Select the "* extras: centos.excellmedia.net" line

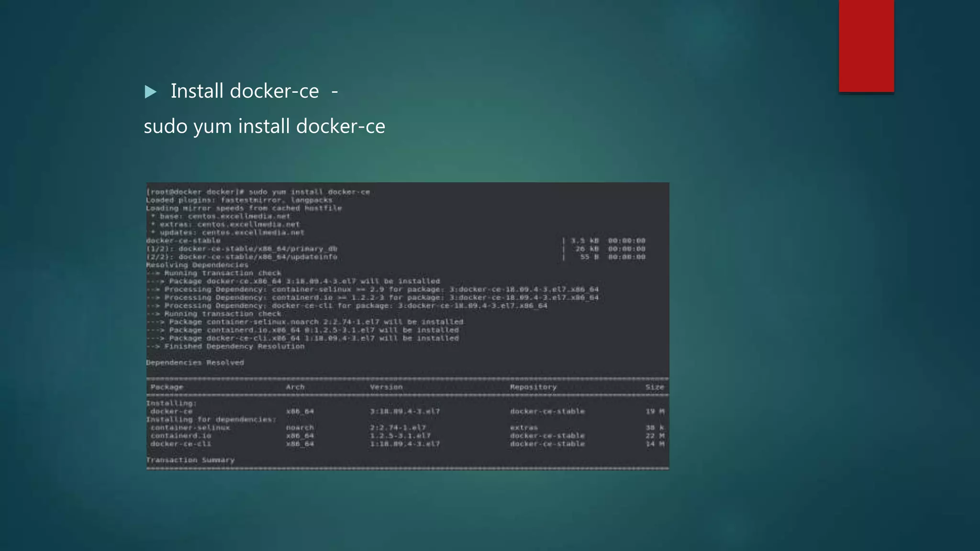coord(225,224)
